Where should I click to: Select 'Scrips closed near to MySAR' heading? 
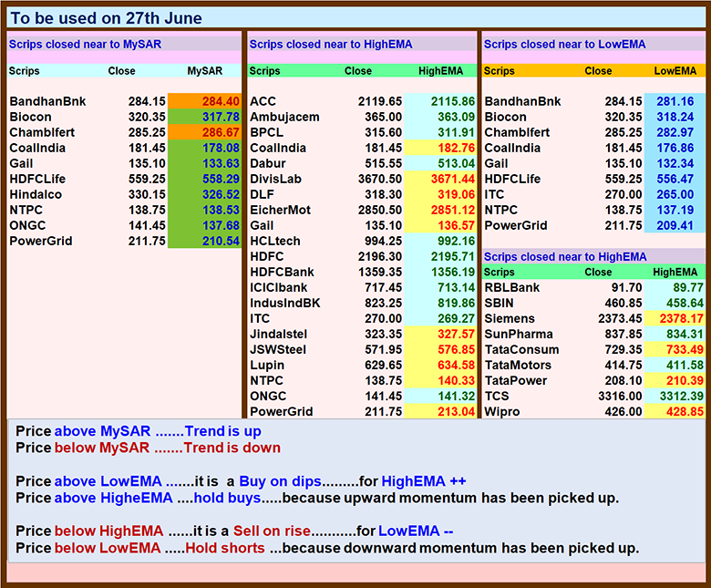pos(86,45)
